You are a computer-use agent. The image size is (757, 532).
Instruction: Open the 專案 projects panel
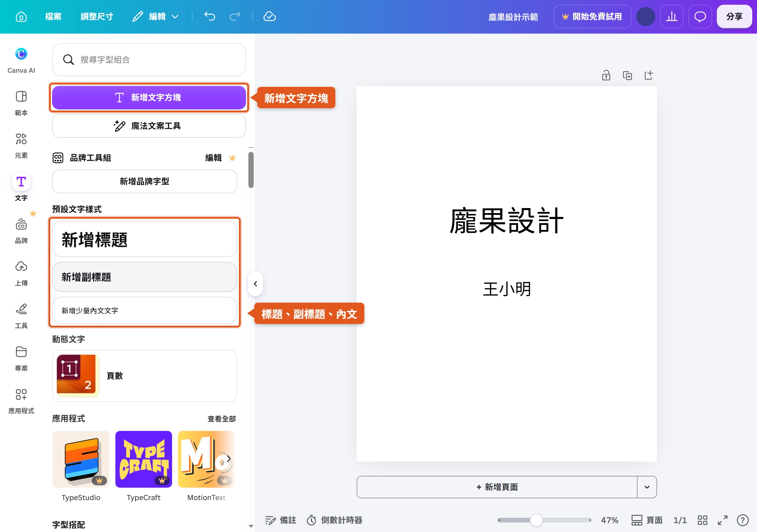tap(21, 359)
